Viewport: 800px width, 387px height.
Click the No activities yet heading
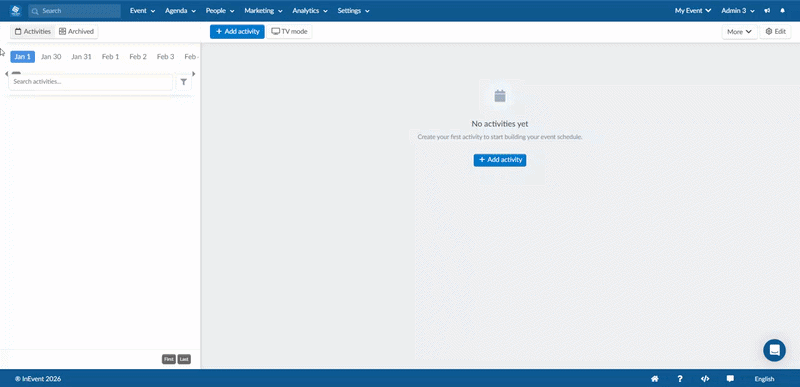tap(500, 124)
